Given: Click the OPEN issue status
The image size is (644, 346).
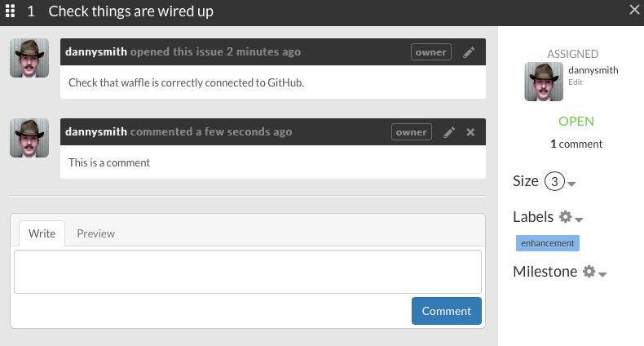Looking at the screenshot, I should tap(576, 122).
